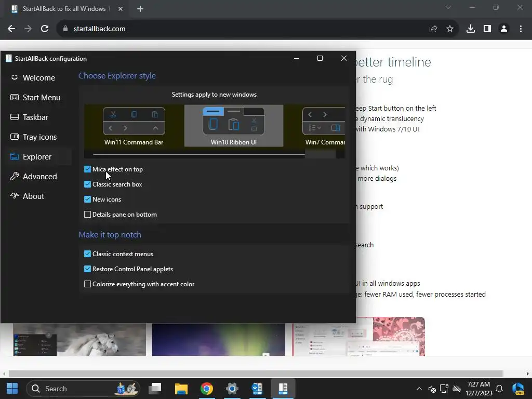The height and width of the screenshot is (399, 532).
Task: Click the page scrollbar left arrow
Action: point(4,374)
